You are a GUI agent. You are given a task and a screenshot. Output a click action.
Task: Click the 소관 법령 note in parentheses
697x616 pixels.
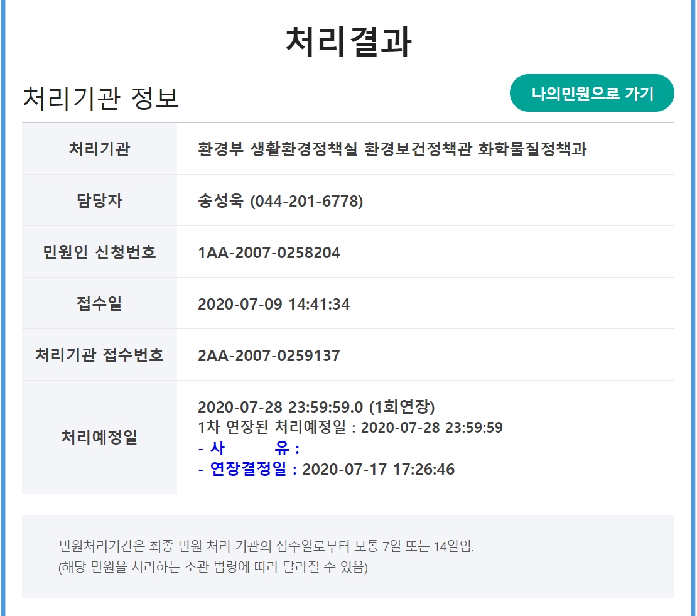[x=213, y=567]
